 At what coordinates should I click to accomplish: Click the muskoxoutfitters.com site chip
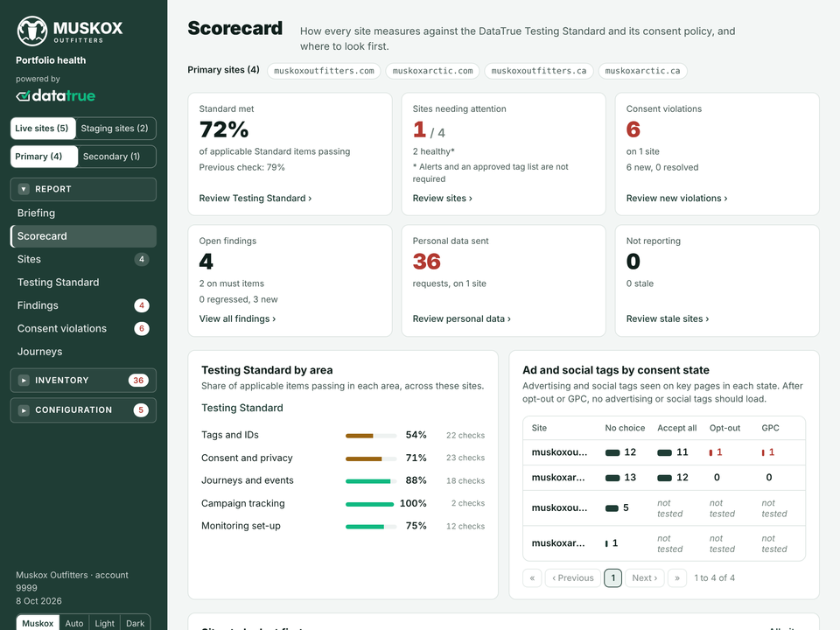click(324, 71)
